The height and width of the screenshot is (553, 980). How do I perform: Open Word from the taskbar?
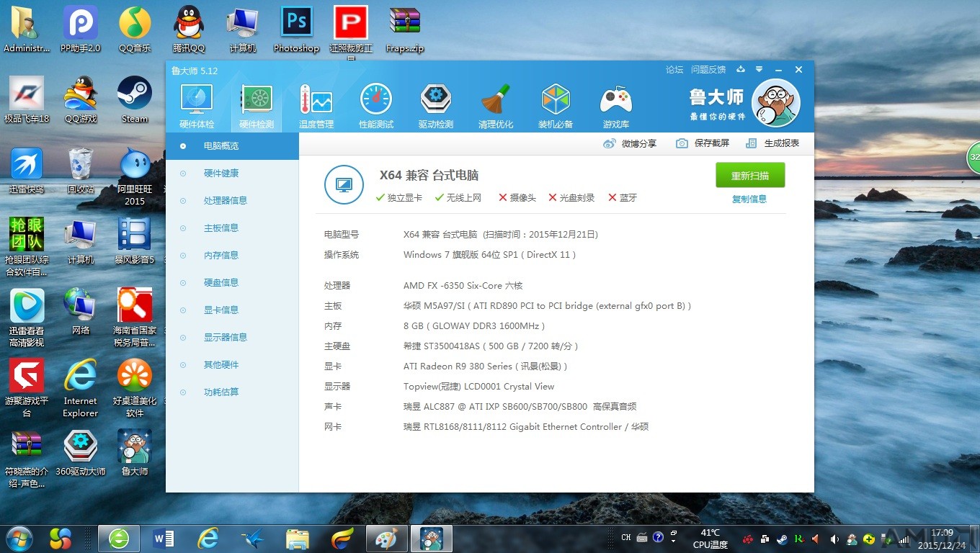click(x=164, y=539)
